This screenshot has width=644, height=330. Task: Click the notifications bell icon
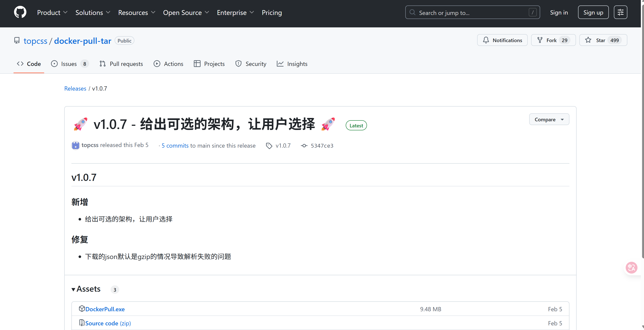click(486, 40)
